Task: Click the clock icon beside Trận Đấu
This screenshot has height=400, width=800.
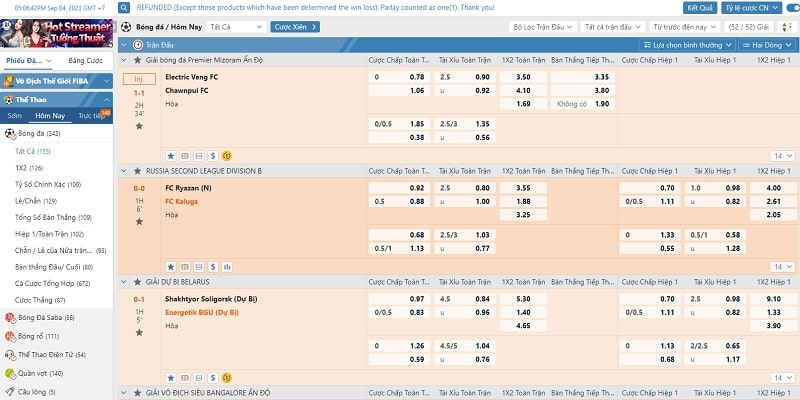Action: 138,45
